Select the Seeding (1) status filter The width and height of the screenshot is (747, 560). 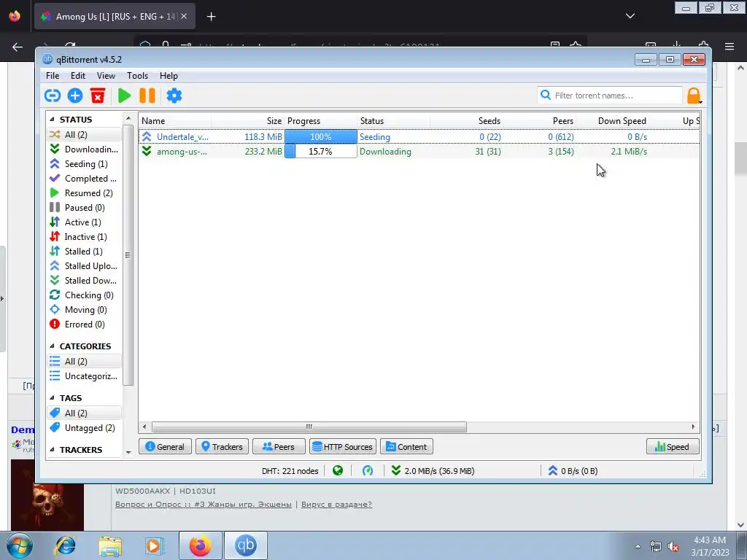[84, 164]
